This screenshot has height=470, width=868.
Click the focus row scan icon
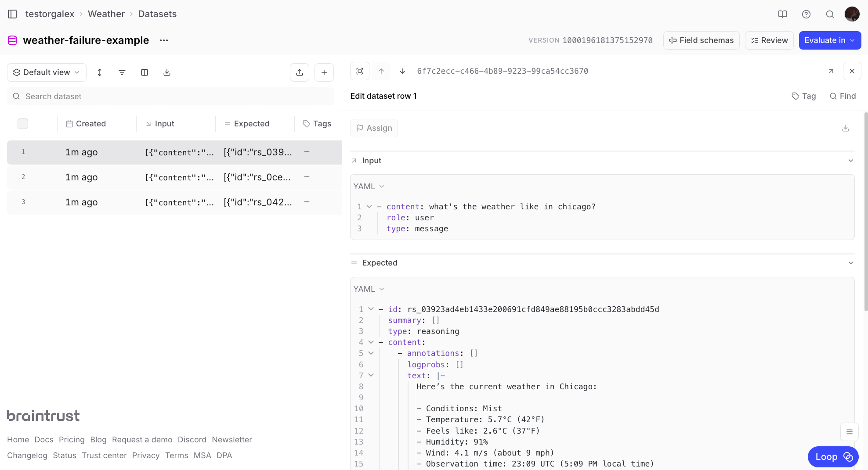[360, 71]
